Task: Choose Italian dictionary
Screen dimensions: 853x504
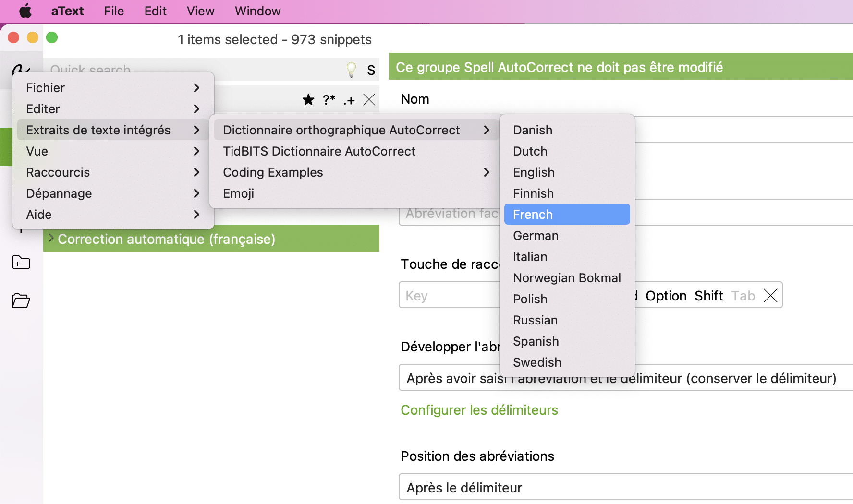Action: click(x=567, y=257)
